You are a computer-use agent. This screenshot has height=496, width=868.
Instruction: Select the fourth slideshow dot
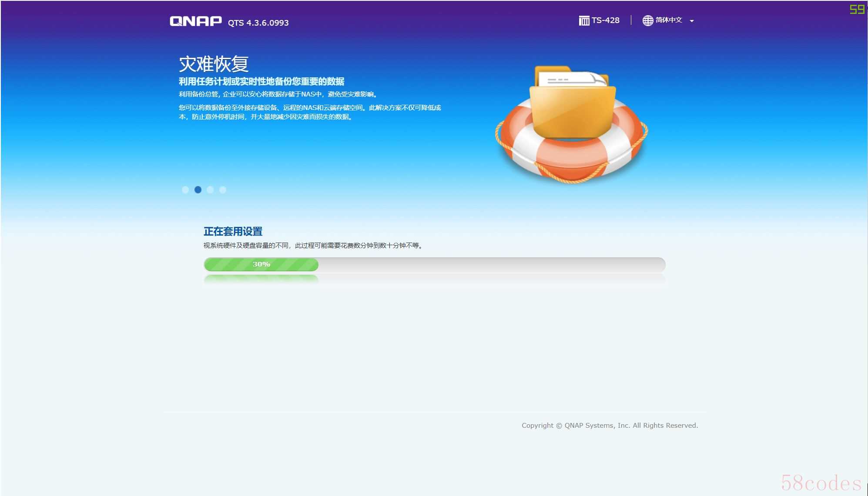[223, 190]
